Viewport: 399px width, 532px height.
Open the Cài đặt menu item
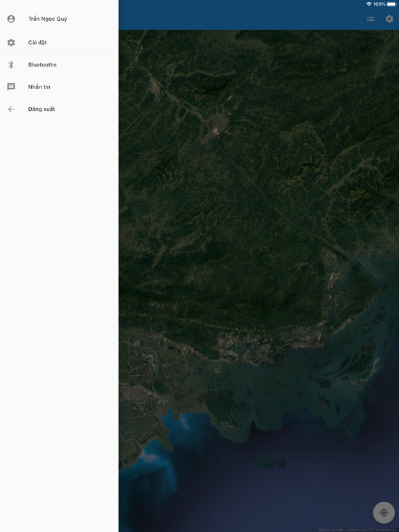(59, 42)
